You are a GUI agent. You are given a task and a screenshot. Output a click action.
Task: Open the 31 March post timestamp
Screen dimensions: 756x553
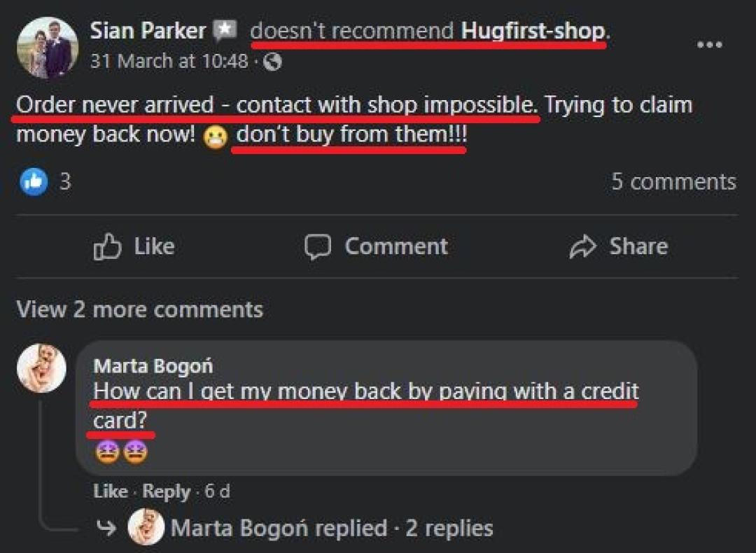coord(169,61)
